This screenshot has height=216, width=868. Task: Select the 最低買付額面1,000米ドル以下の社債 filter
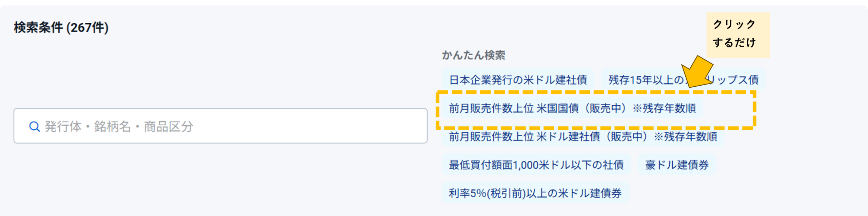point(536,165)
